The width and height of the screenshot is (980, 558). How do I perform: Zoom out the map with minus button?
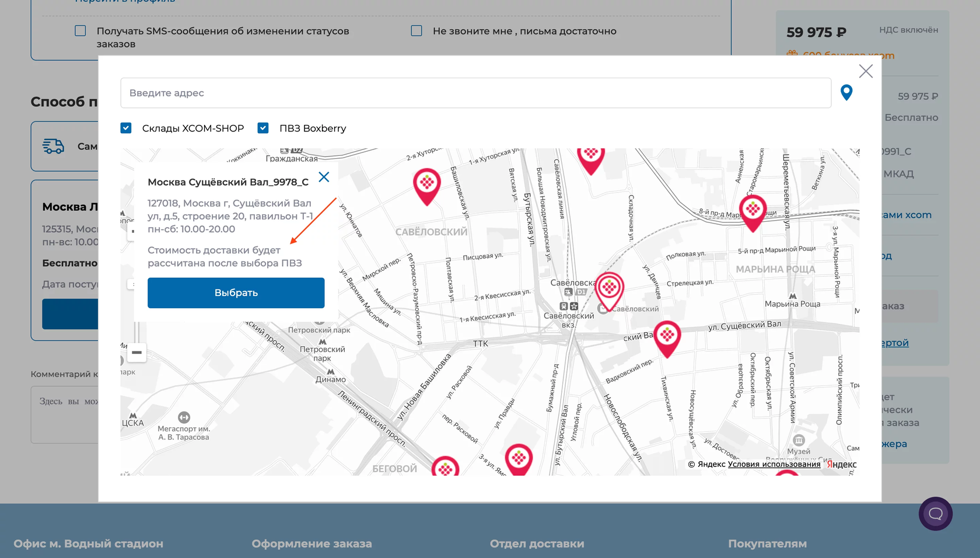(136, 353)
